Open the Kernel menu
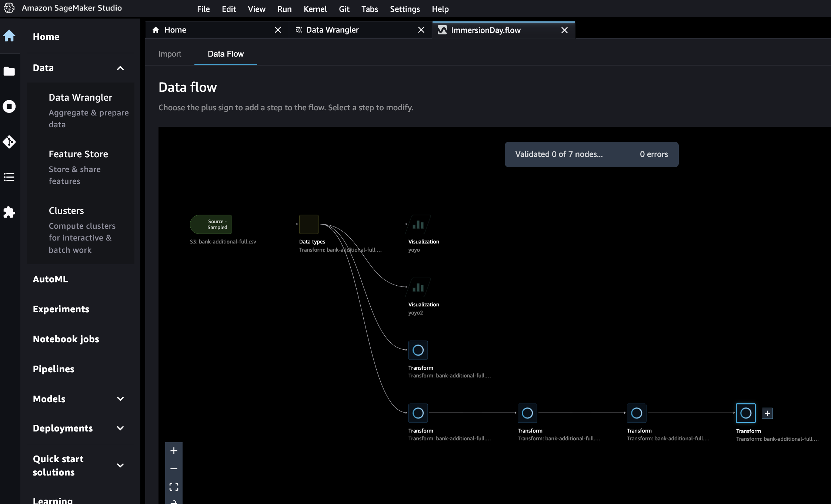This screenshot has height=504, width=831. point(315,9)
